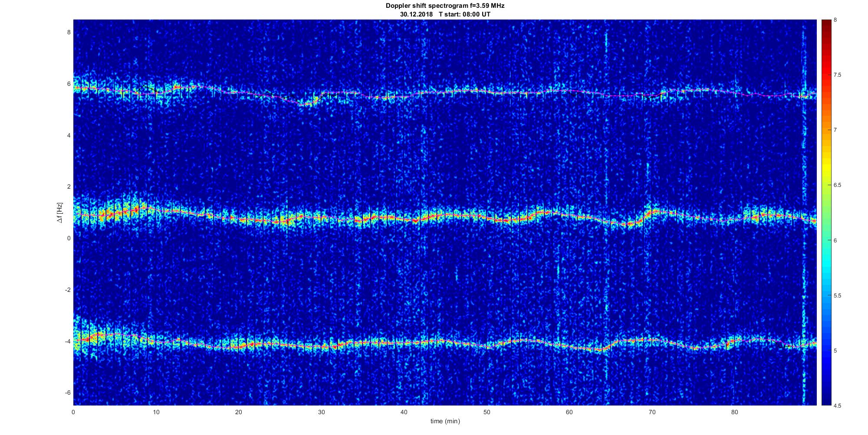The image size is (868, 435).
Task: Click the plot title 'Doppler shift spectrogram f=3.59 MHz'
Action: pyautogui.click(x=445, y=6)
